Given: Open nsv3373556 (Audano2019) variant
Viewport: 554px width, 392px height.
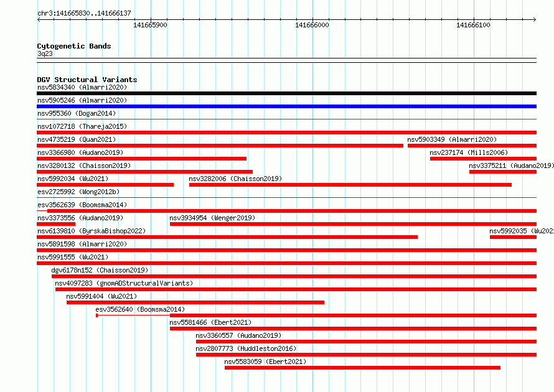Looking at the screenshot, I should 80,218.
